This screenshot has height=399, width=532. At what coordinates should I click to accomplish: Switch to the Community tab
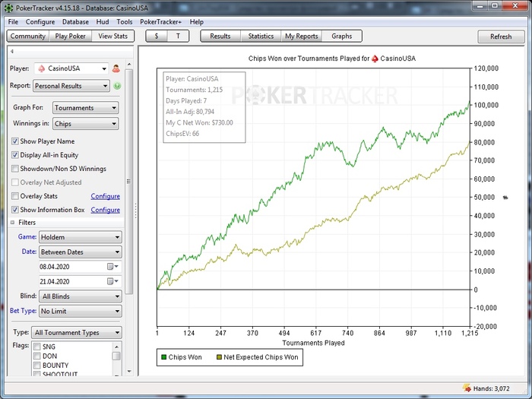[28, 36]
